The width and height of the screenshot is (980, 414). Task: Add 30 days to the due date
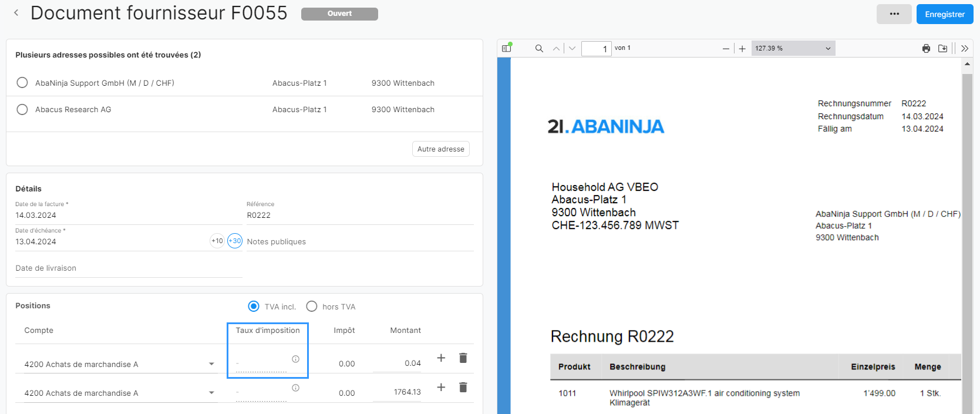[x=235, y=241]
